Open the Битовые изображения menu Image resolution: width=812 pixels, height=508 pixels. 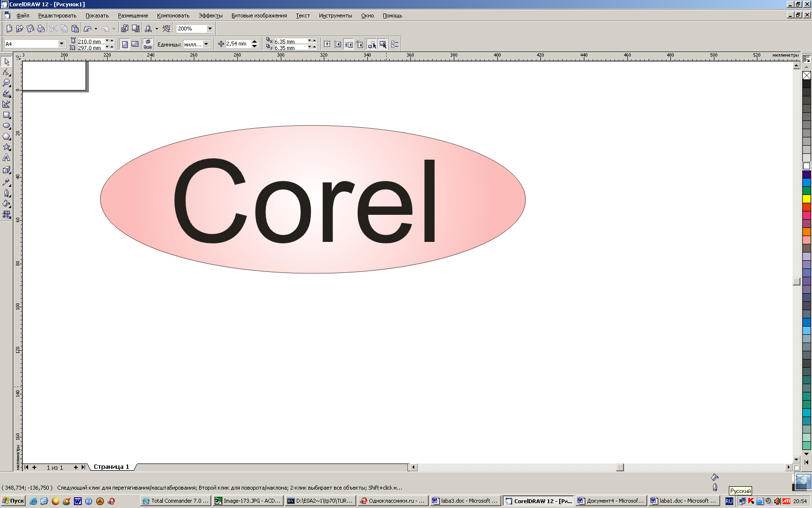tap(259, 15)
